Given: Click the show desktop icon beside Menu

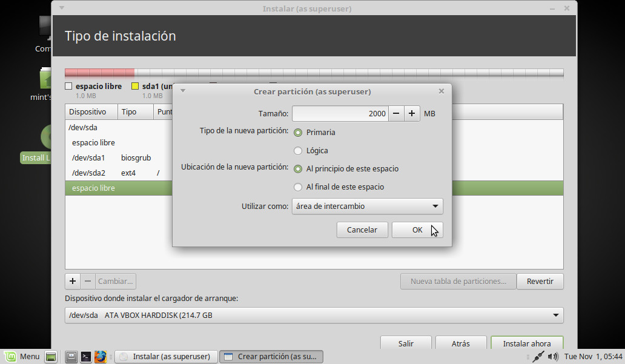Looking at the screenshot, I should pos(51,357).
